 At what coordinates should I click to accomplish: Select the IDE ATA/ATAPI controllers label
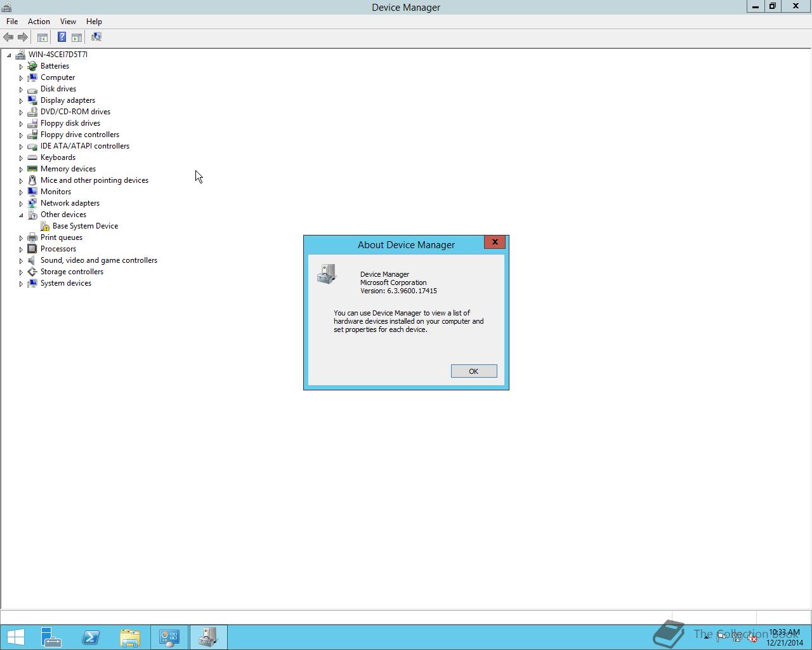pyautogui.click(x=85, y=146)
